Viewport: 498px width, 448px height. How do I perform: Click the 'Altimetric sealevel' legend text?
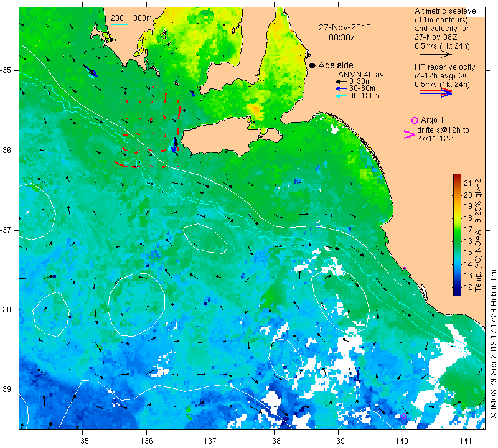[446, 11]
